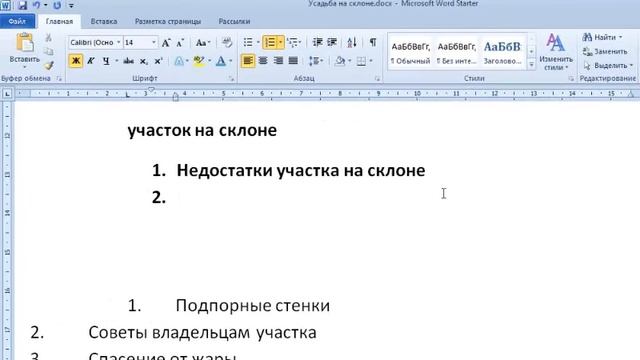This screenshot has width=640, height=360.
Task: Decrease font size with the shrink font icon
Action: pos(180,42)
